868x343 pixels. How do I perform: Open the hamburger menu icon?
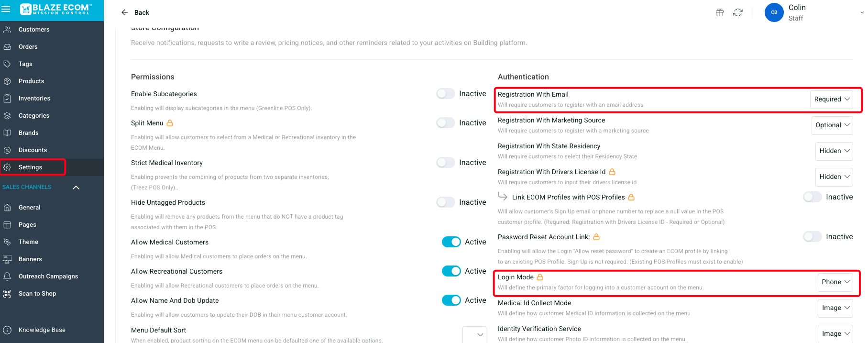click(6, 9)
